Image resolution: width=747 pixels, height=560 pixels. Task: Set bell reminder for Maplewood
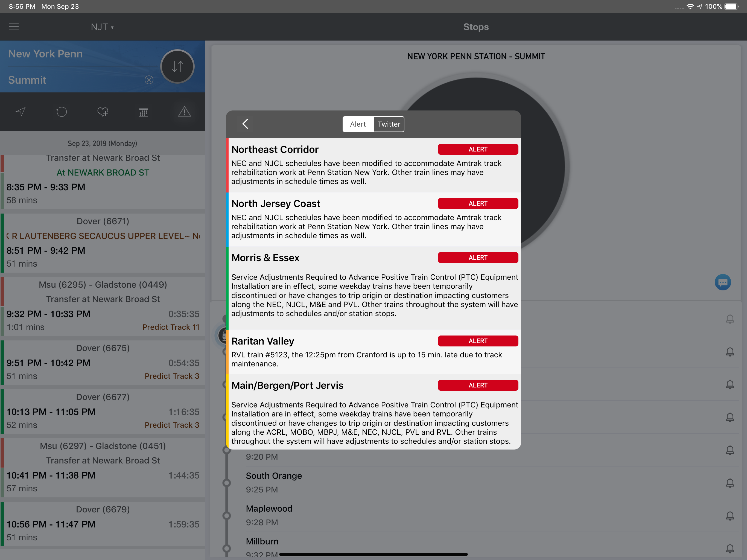tap(730, 516)
